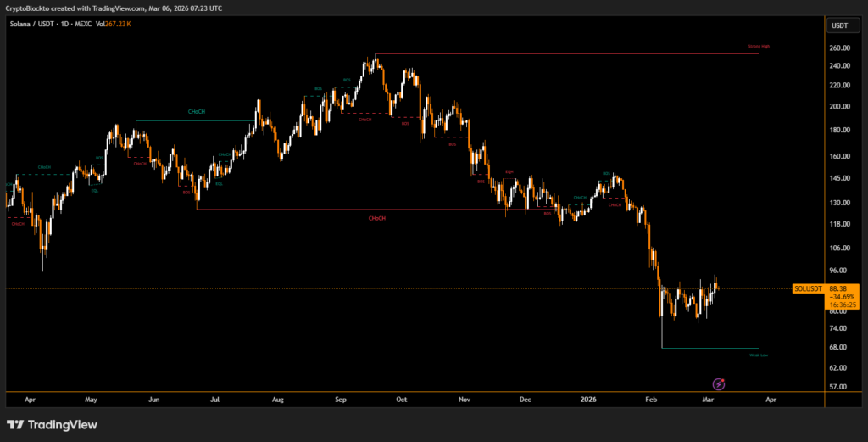Click the large red CHoCH label

pos(377,219)
